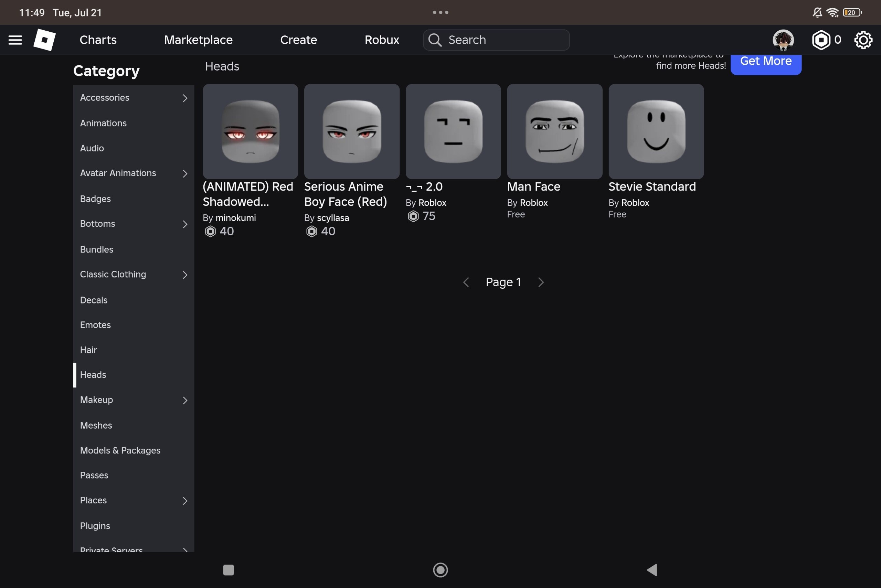Go to the next inventory page
The width and height of the screenshot is (881, 588).
pos(541,282)
